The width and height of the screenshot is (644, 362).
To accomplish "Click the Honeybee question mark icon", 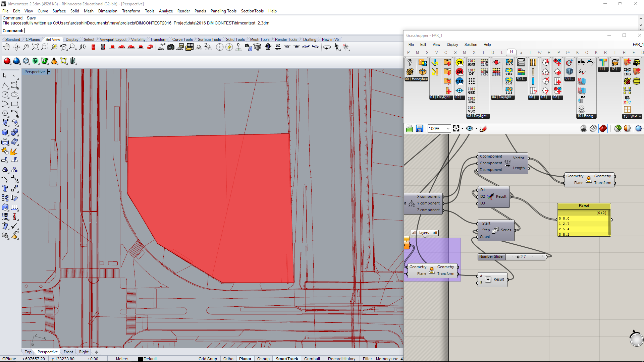I will [x=410, y=62].
